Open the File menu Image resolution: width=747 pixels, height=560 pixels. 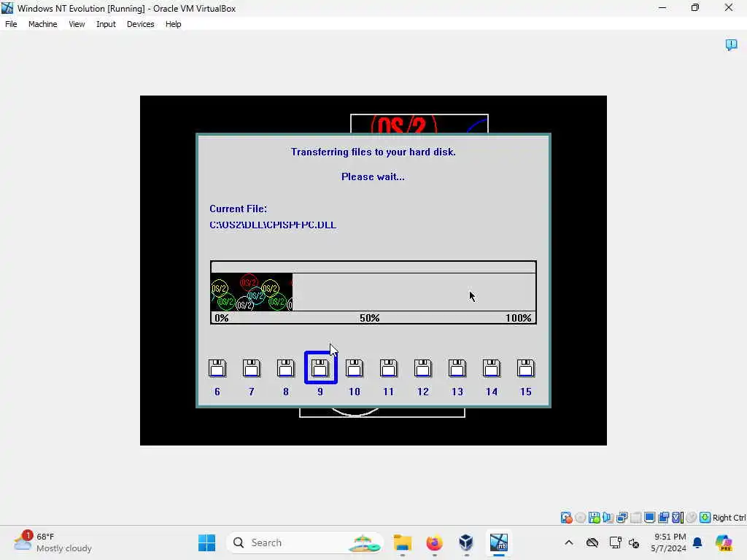(11, 24)
